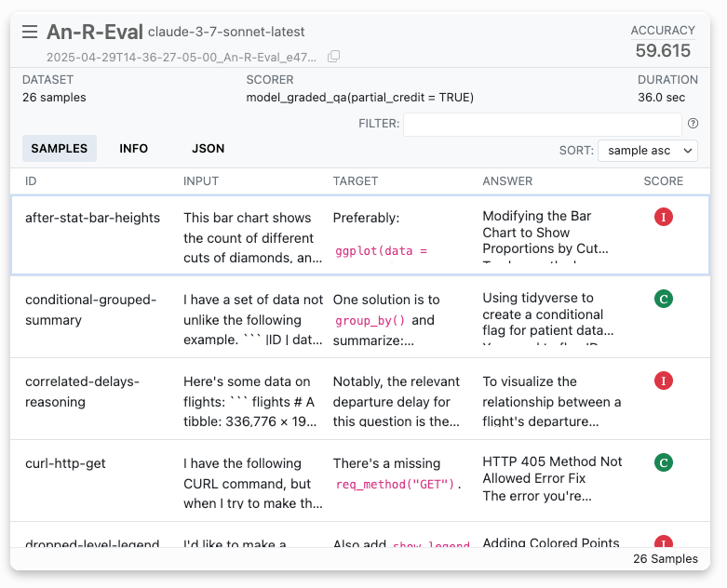Switch to the INFO tab
Screen dimensions: 727x588
[133, 148]
